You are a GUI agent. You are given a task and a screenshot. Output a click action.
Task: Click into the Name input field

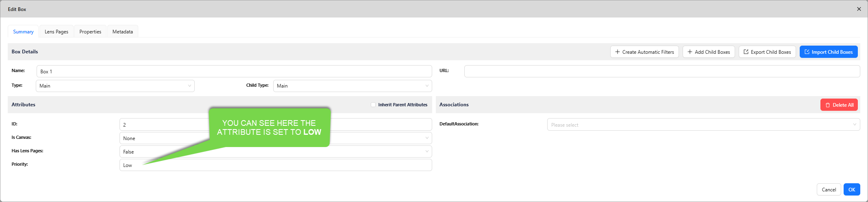(234, 71)
